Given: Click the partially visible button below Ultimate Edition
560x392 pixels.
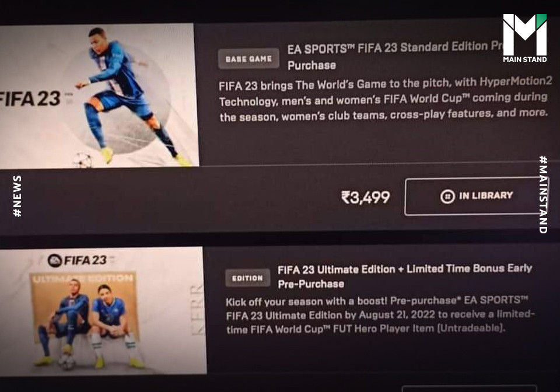Looking at the screenshot, I should 469,388.
